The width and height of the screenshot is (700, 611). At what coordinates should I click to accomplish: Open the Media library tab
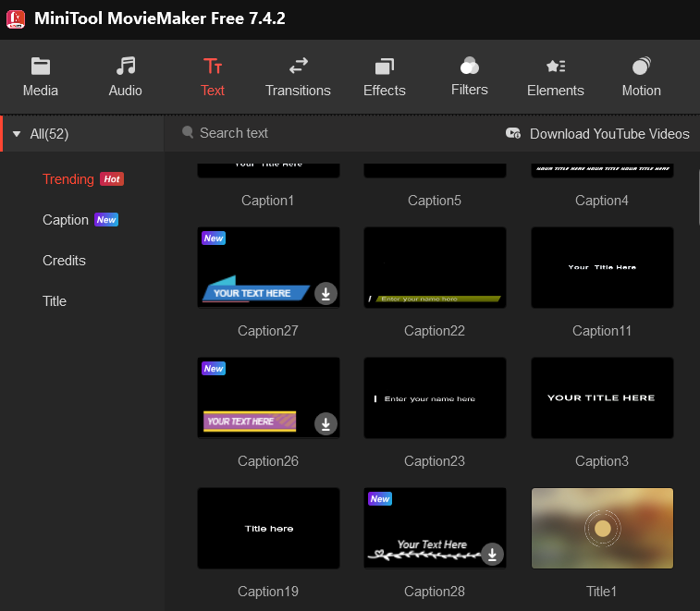pyautogui.click(x=40, y=77)
